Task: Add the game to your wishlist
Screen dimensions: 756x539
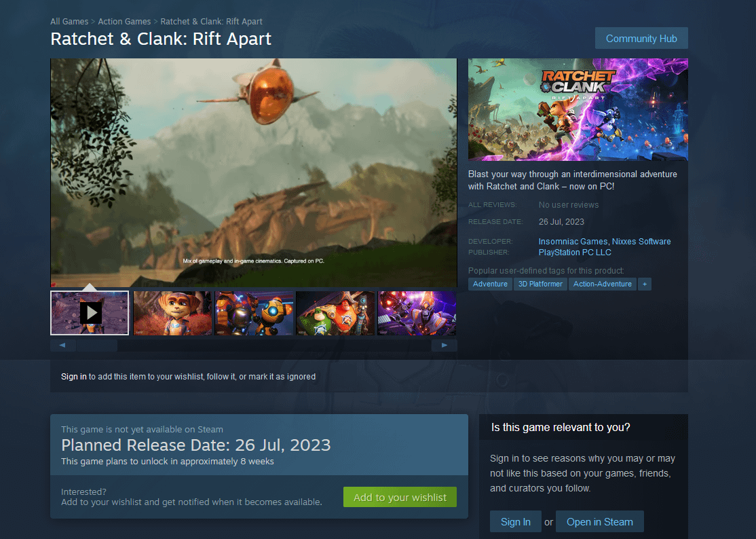Action: point(400,497)
